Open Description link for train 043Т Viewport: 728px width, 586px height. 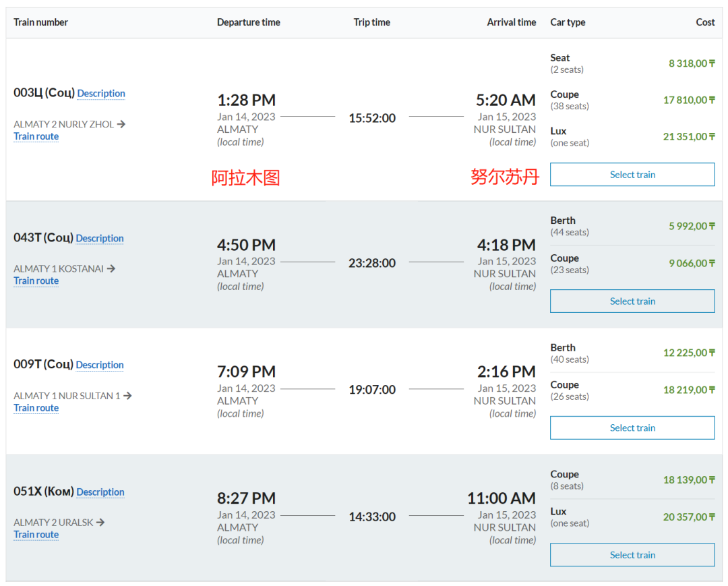click(100, 239)
